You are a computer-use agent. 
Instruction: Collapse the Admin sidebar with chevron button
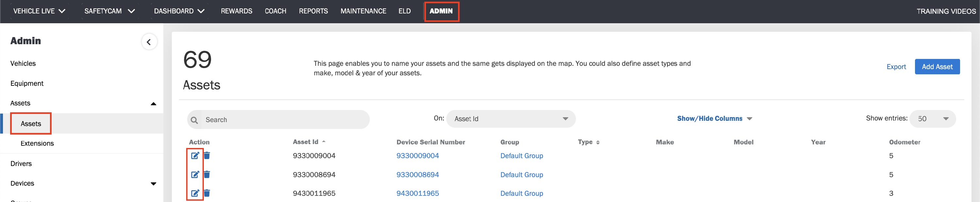click(149, 42)
